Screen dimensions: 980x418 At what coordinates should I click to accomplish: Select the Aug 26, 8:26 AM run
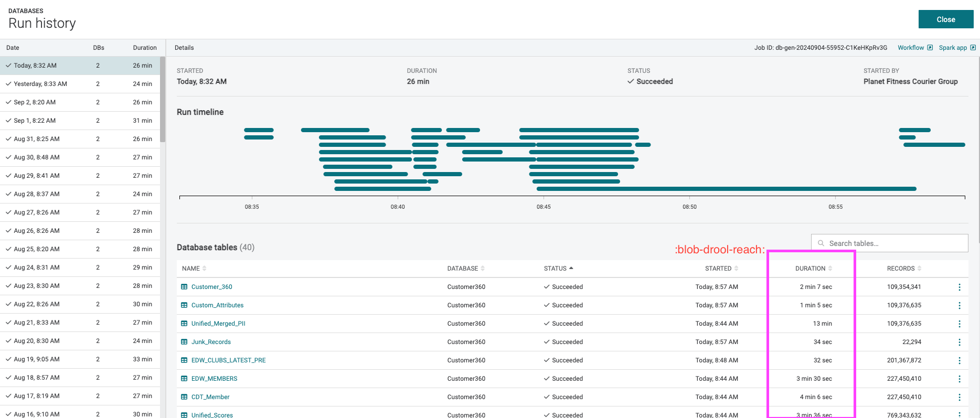[x=80, y=231]
